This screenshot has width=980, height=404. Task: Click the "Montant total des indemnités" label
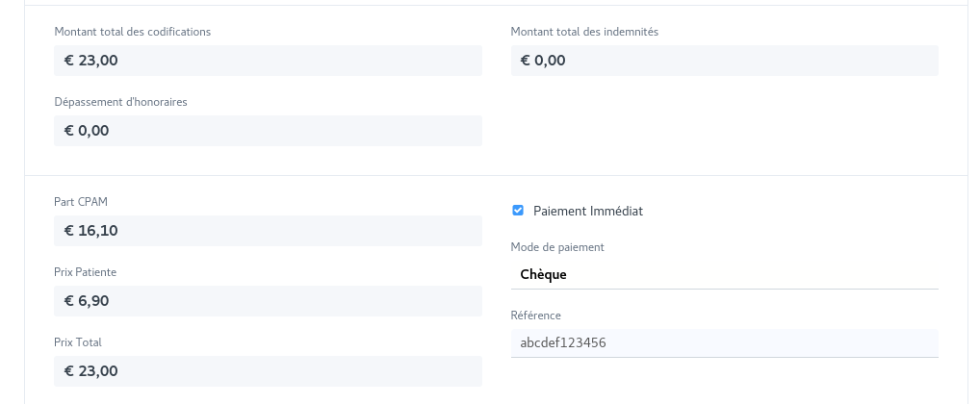584,32
